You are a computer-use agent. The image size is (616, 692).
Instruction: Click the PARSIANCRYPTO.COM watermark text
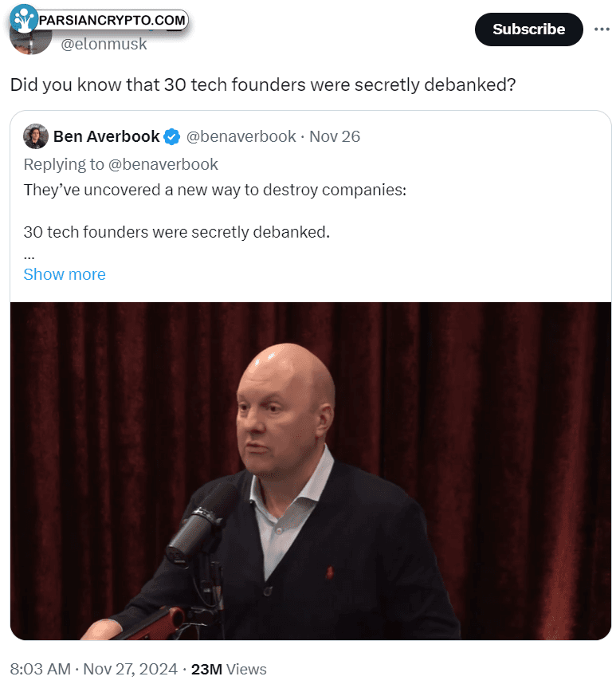(112, 20)
